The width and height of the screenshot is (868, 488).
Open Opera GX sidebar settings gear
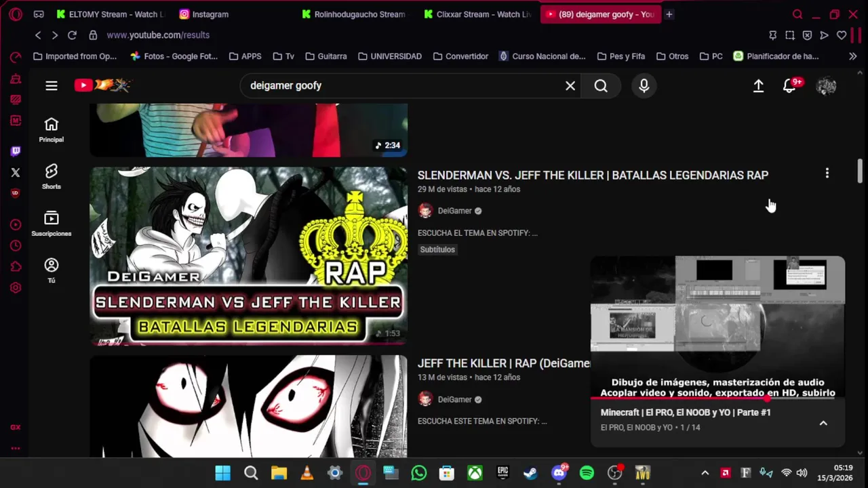point(16,287)
